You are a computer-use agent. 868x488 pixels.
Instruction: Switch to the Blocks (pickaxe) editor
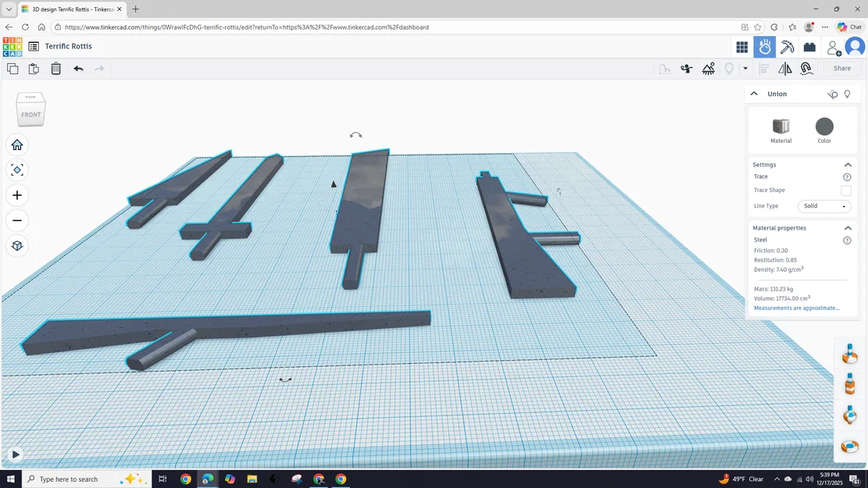point(788,48)
